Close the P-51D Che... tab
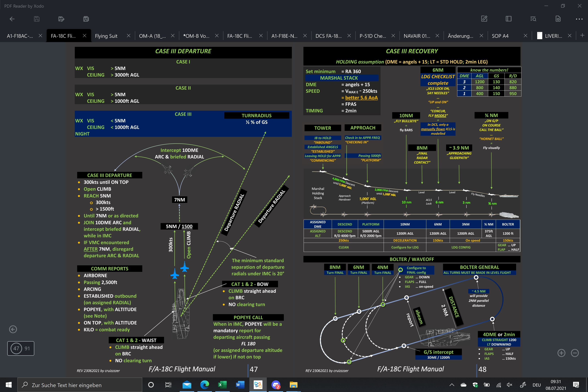 393,36
